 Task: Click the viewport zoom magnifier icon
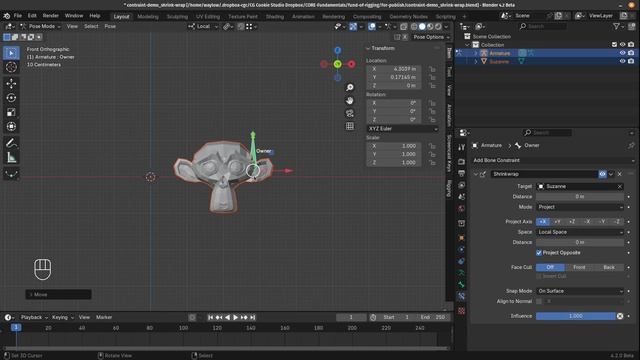pos(350,87)
